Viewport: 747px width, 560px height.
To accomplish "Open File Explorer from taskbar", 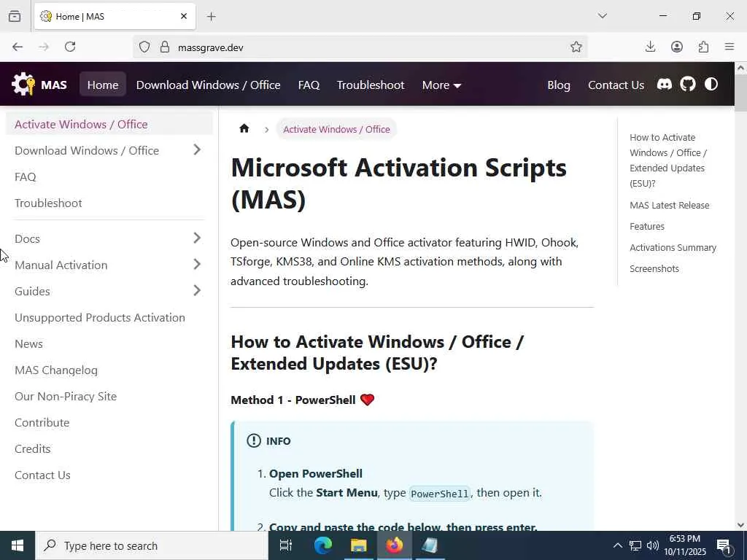I will [x=358, y=545].
